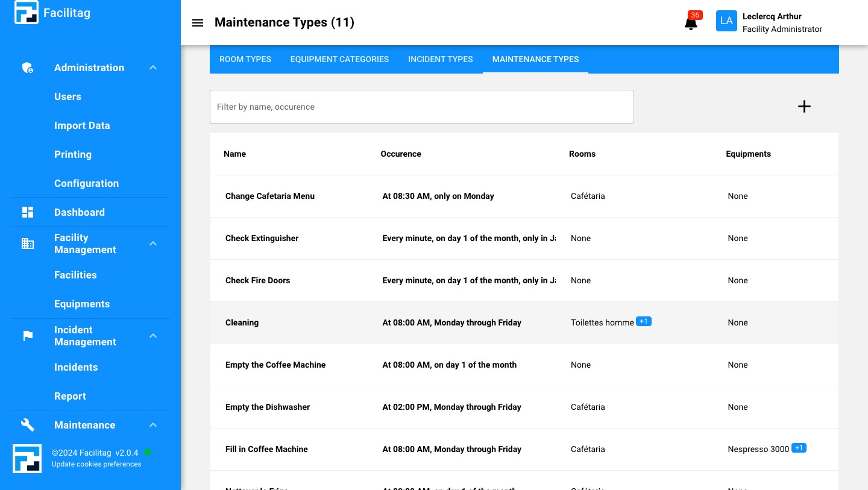
Task: Open the Incident Types tab
Action: (x=440, y=59)
